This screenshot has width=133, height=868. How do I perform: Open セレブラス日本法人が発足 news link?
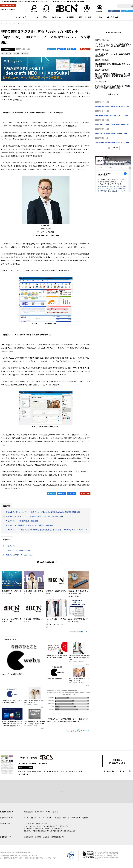pos(113,133)
